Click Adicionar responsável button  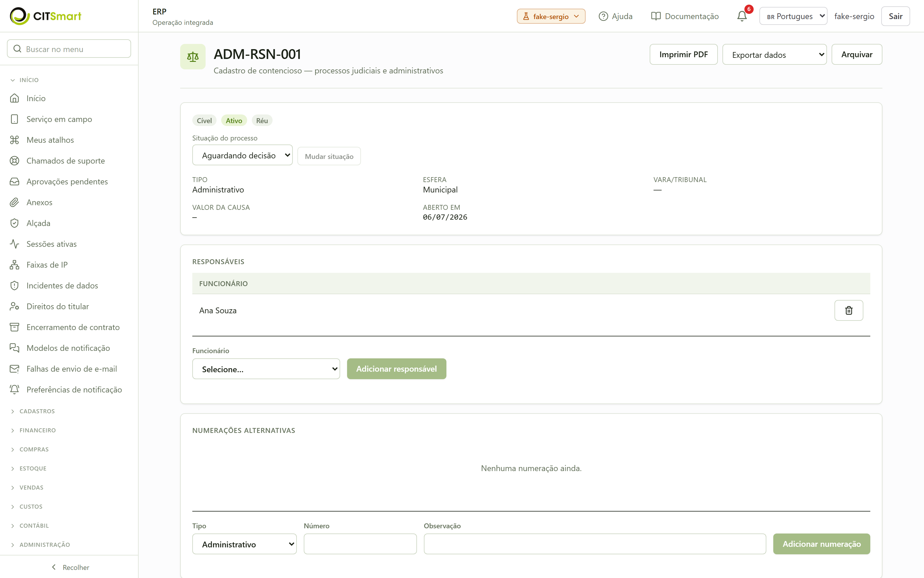(396, 369)
